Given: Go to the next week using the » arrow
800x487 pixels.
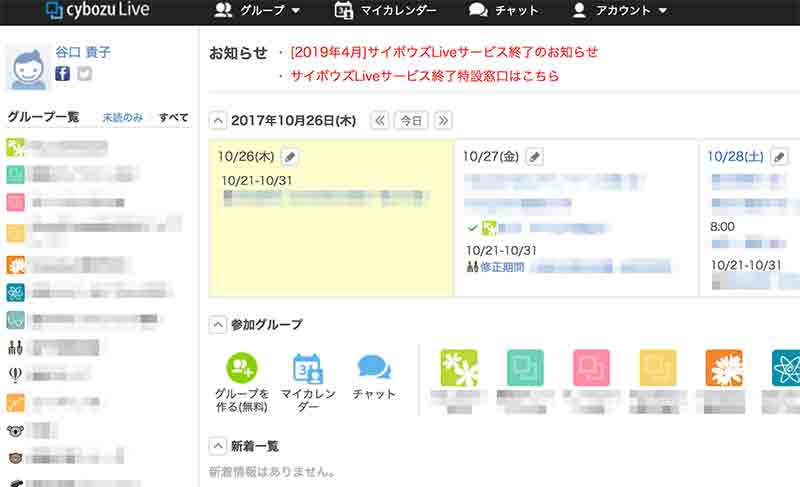Looking at the screenshot, I should point(442,120).
